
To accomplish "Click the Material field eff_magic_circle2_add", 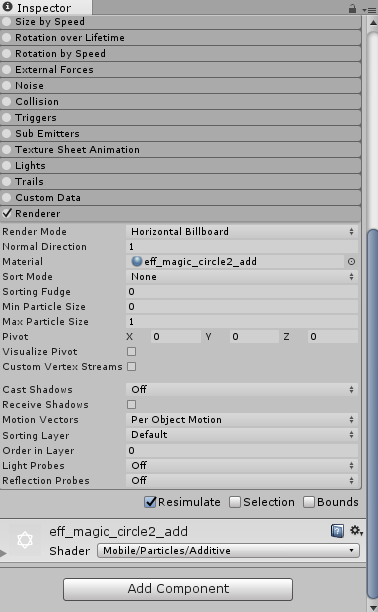I will coord(235,262).
